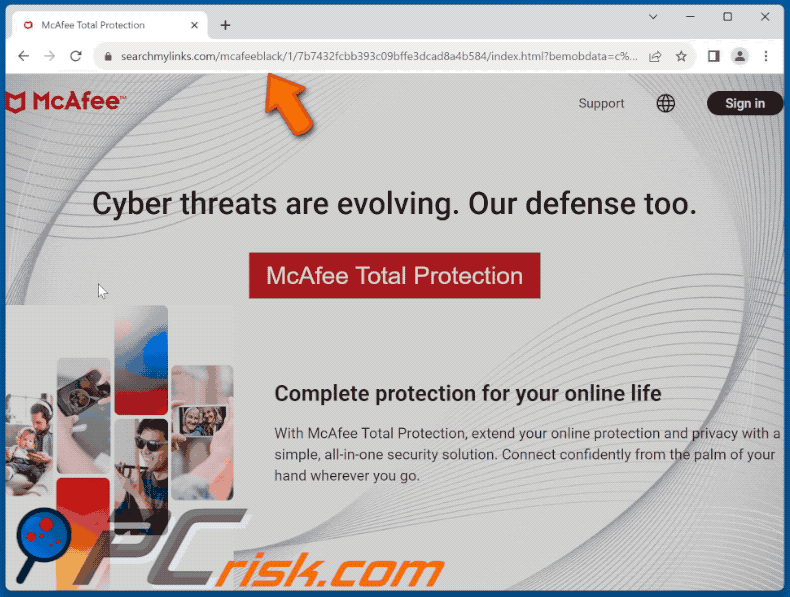Click the forward navigation arrow

(49, 56)
